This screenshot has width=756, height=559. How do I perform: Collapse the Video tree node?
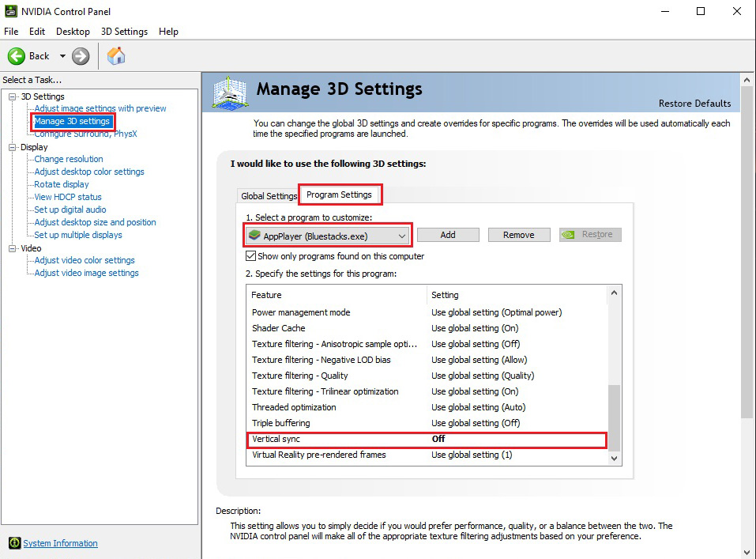pos(12,248)
